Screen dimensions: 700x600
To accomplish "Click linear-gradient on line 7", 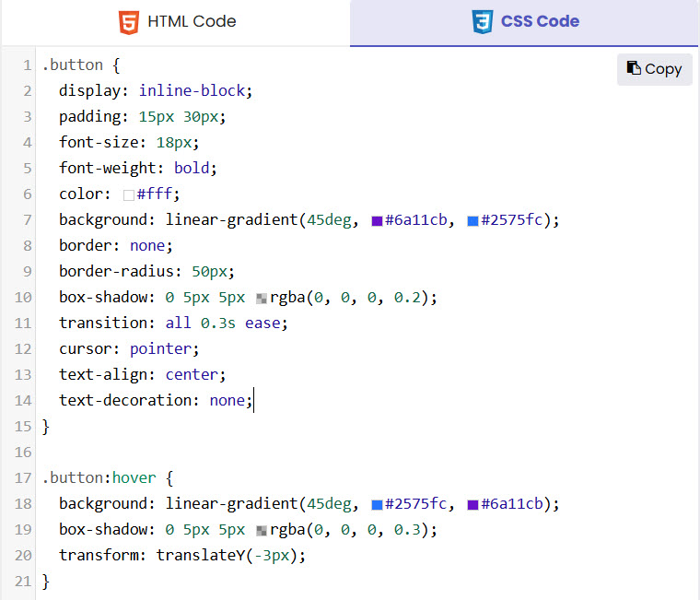I will point(232,219).
